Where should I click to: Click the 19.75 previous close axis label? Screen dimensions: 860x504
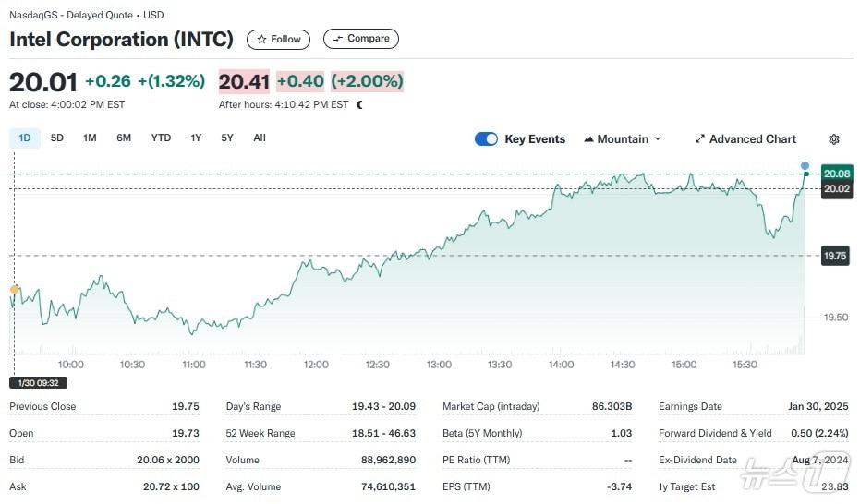[x=835, y=256]
